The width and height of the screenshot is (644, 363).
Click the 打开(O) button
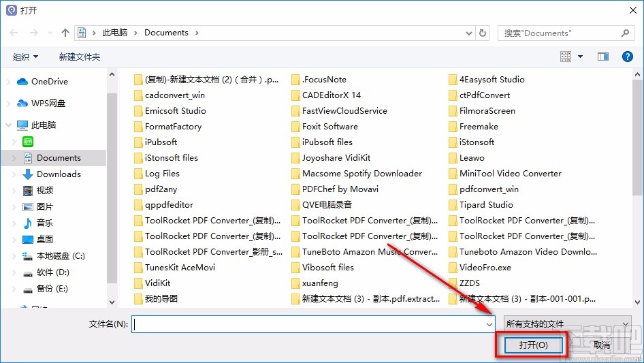click(533, 345)
